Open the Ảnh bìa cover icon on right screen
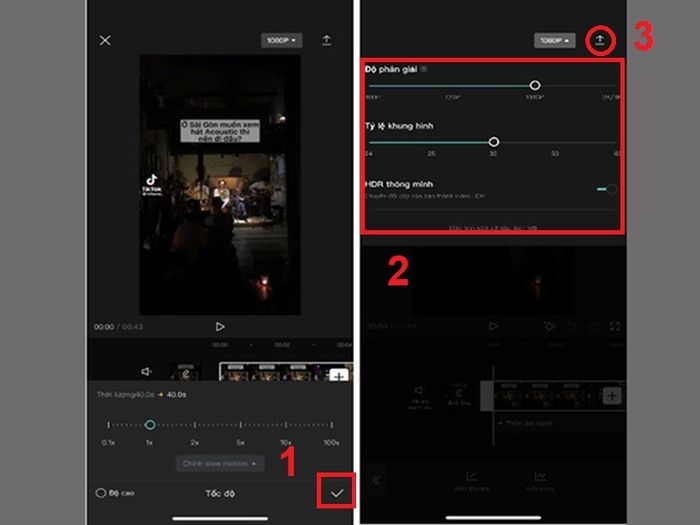 tap(458, 395)
